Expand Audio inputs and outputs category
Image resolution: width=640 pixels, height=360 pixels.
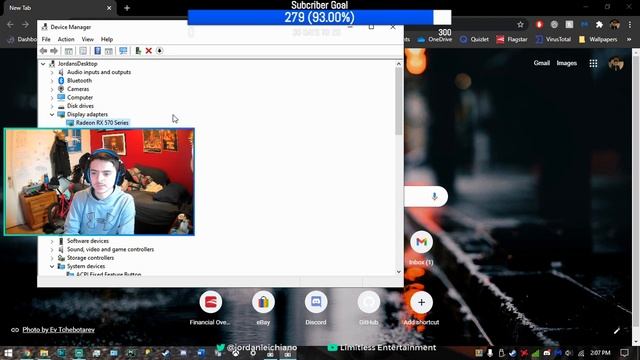point(52,72)
